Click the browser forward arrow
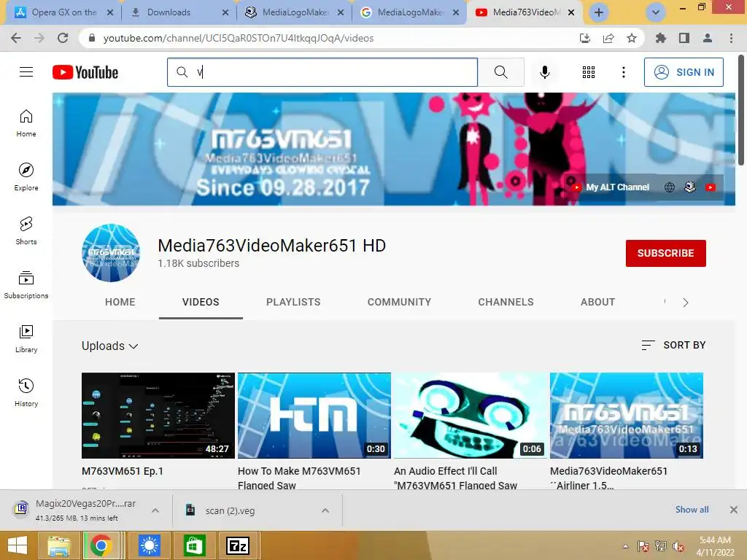Viewport: 747px width, 560px height. coord(39,38)
